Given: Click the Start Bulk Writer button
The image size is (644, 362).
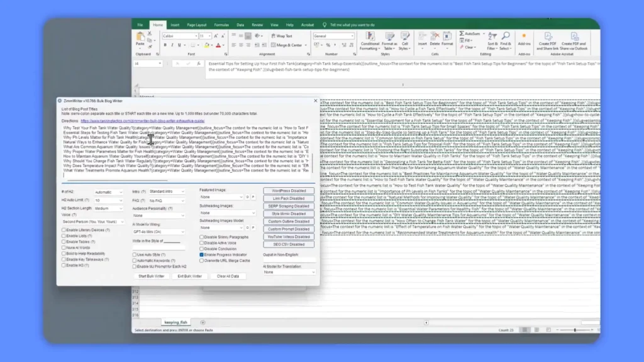Looking at the screenshot, I should [x=151, y=277].
